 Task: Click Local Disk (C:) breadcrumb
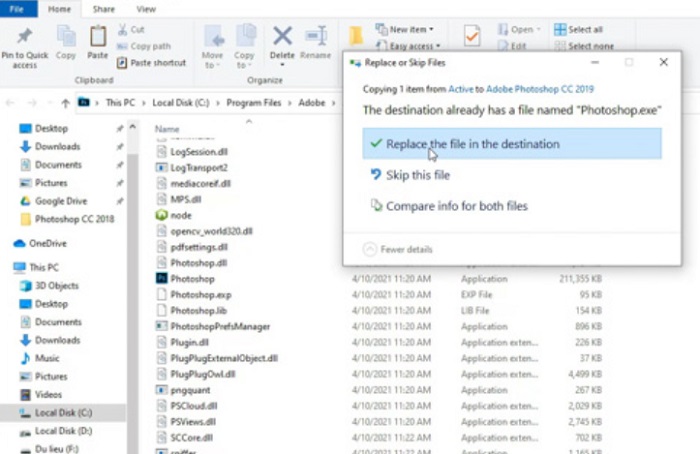pyautogui.click(x=181, y=103)
